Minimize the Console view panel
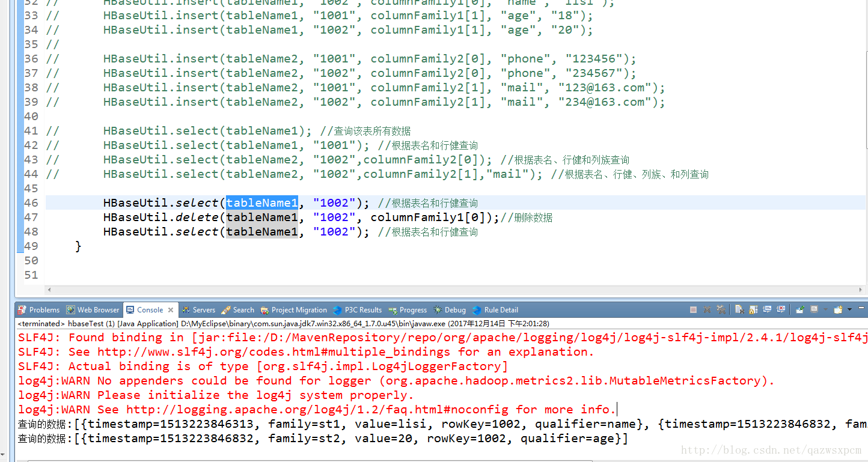 tap(861, 308)
